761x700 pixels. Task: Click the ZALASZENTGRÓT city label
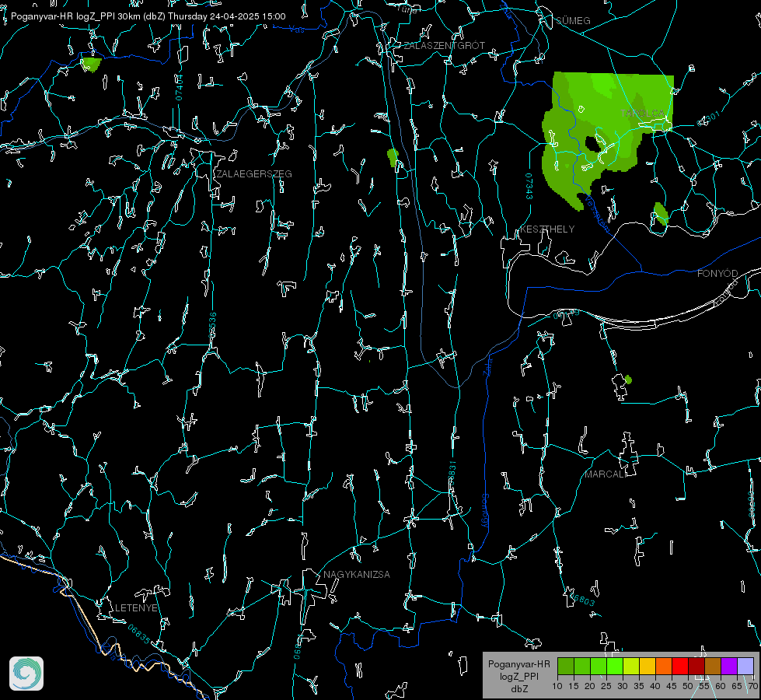444,46
